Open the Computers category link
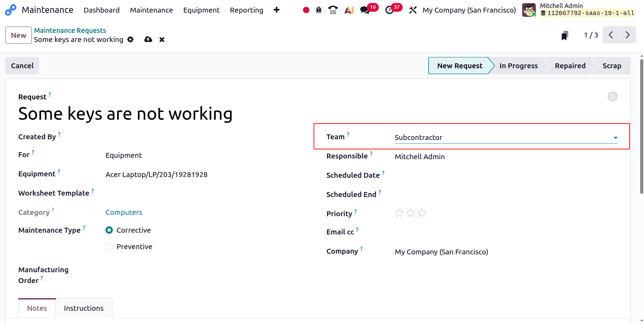This screenshot has height=324, width=644. pyautogui.click(x=124, y=212)
